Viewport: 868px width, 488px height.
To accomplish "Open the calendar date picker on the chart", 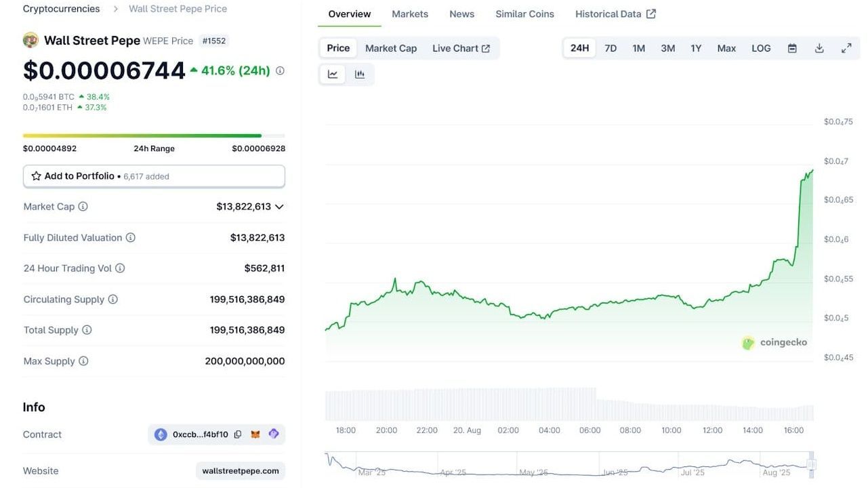I will 791,48.
